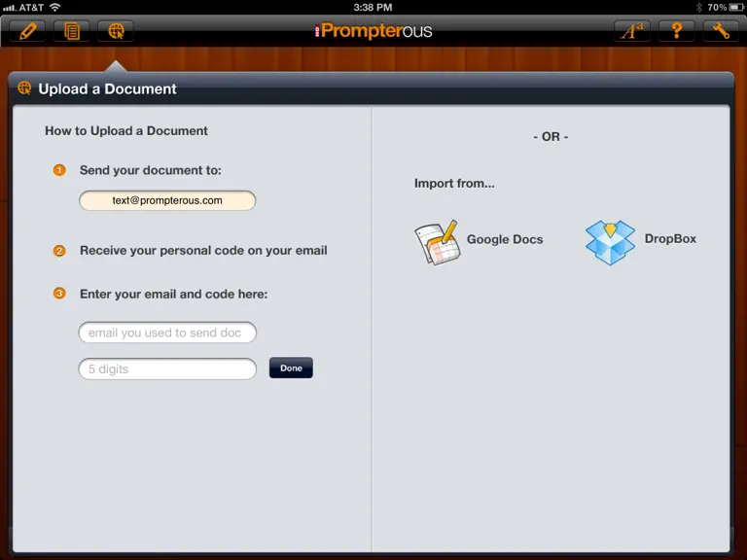Tap the DropBox box icon

(610, 242)
